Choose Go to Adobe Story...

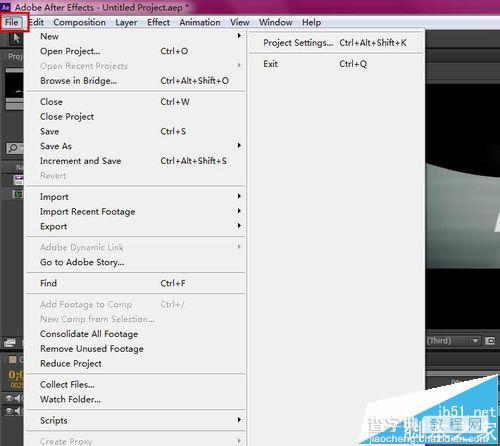click(x=136, y=262)
